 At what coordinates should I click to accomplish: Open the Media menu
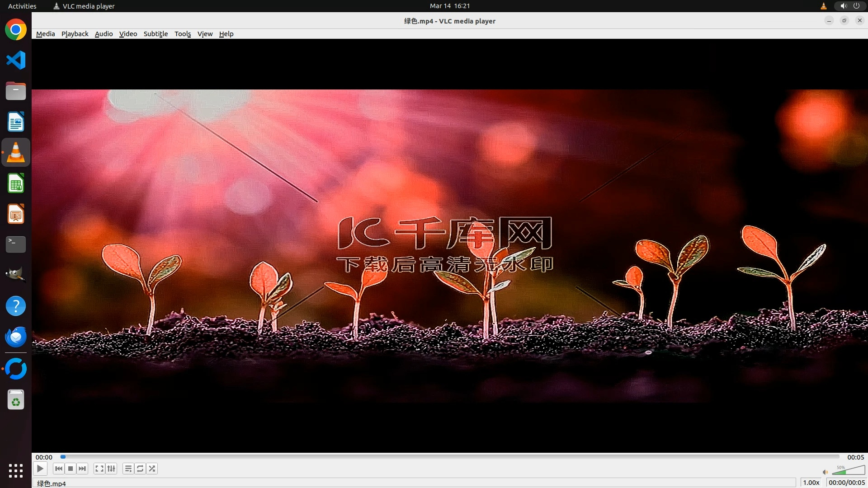(45, 34)
